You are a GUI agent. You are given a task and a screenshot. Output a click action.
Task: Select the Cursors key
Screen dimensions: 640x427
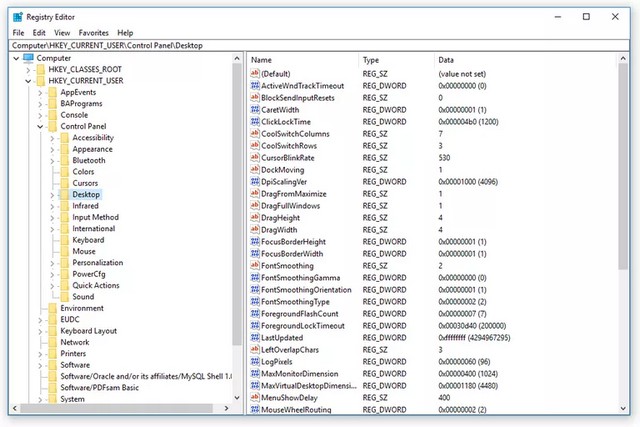[85, 183]
